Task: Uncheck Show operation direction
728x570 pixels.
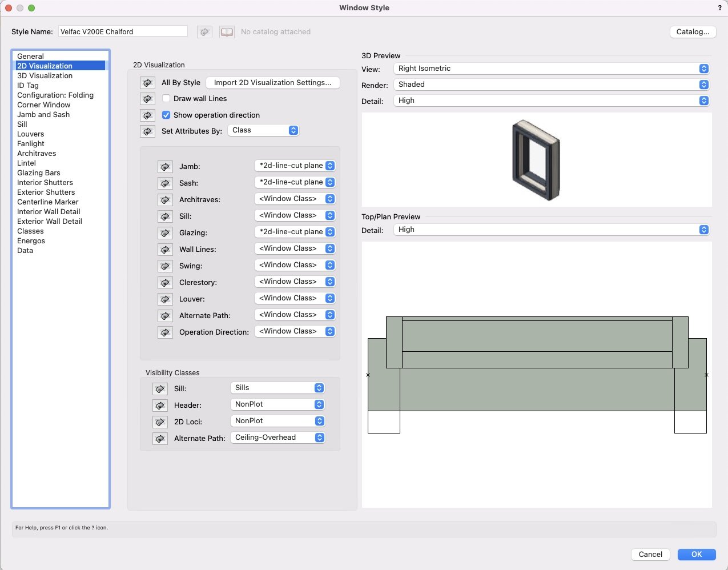Action: coord(166,115)
